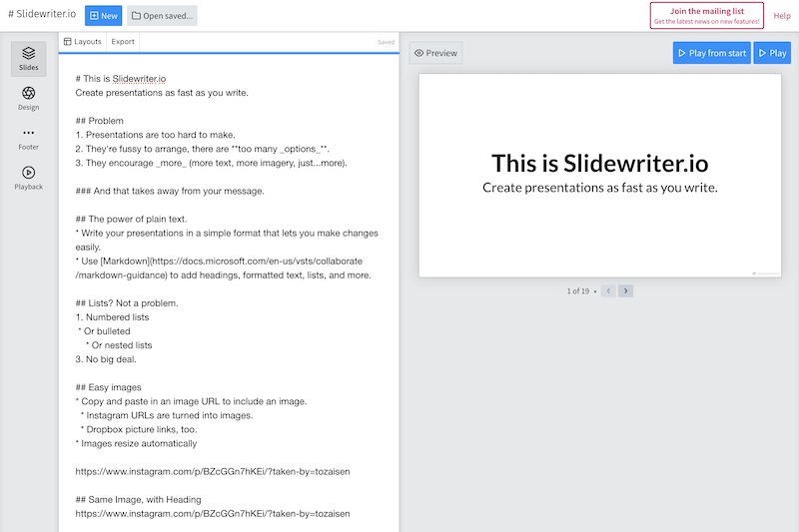Go to the previous slide arrow
This screenshot has width=799, height=532.
tap(608, 291)
